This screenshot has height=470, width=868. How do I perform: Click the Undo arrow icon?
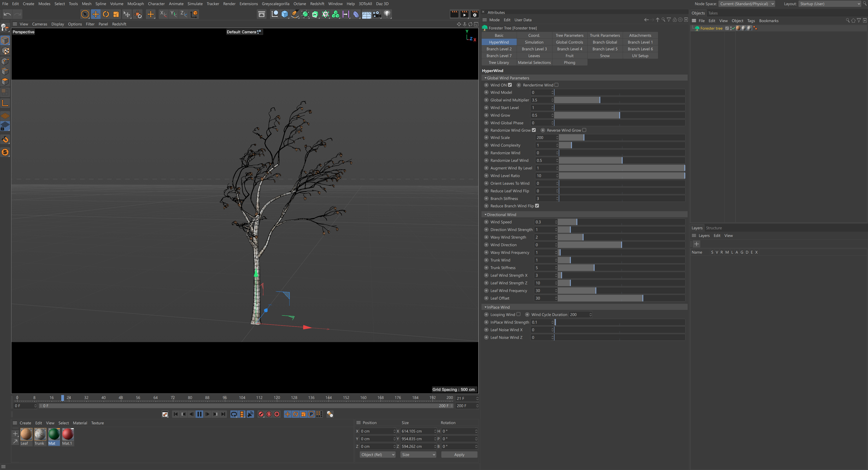[x=7, y=14]
